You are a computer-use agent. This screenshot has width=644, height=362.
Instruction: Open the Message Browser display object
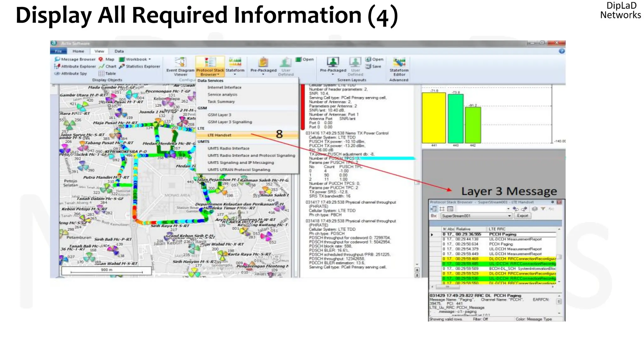coord(75,59)
